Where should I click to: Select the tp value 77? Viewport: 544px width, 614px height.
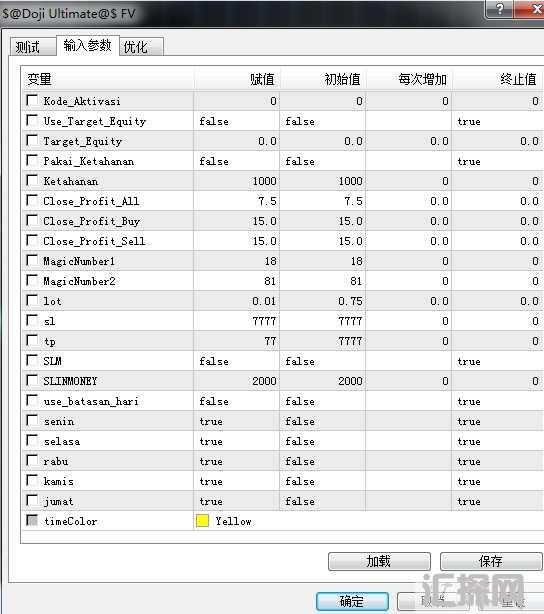(x=270, y=341)
